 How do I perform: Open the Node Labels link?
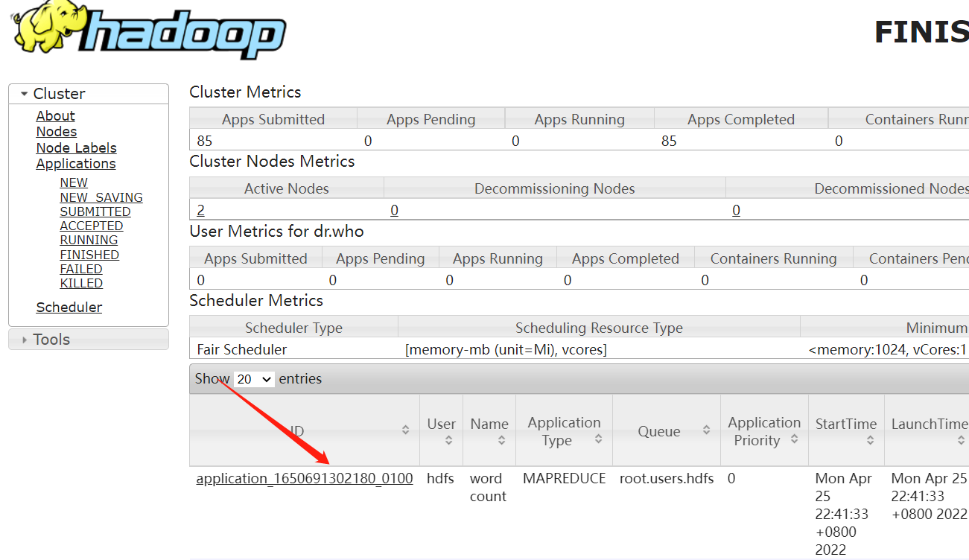(x=76, y=148)
